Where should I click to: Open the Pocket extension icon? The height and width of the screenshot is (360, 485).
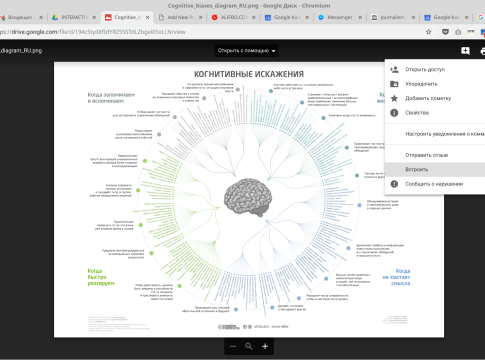coord(445,32)
